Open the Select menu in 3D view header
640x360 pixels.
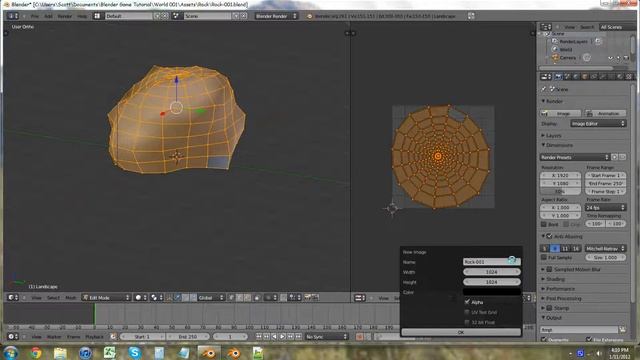point(53,298)
